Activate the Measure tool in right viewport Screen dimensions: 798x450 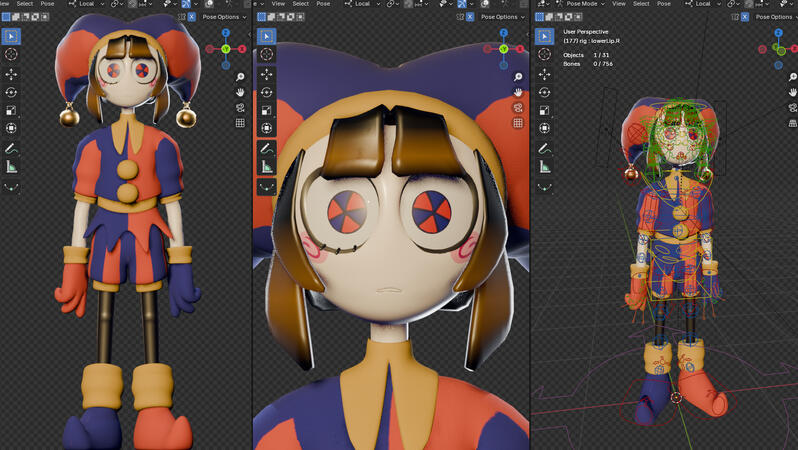[544, 166]
